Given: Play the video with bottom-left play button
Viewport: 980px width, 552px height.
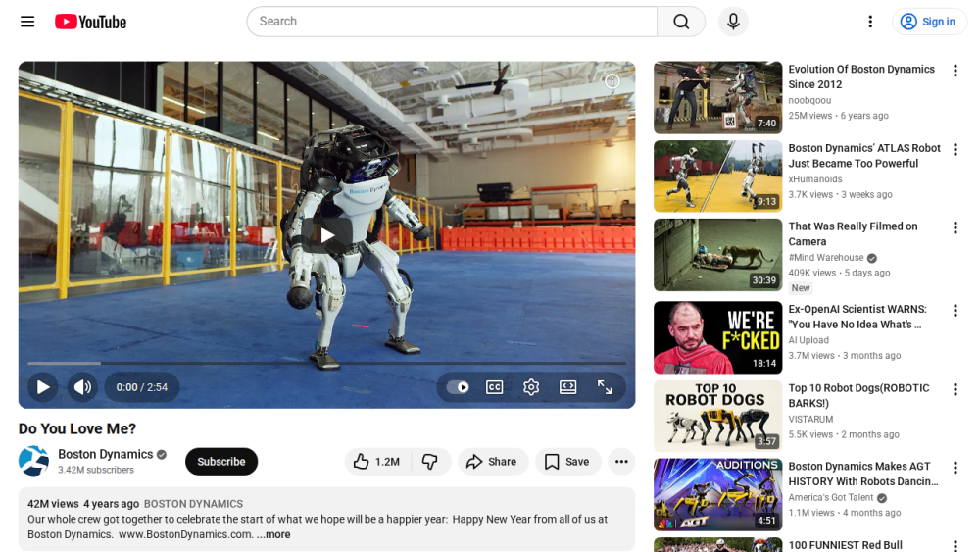Looking at the screenshot, I should click(43, 387).
